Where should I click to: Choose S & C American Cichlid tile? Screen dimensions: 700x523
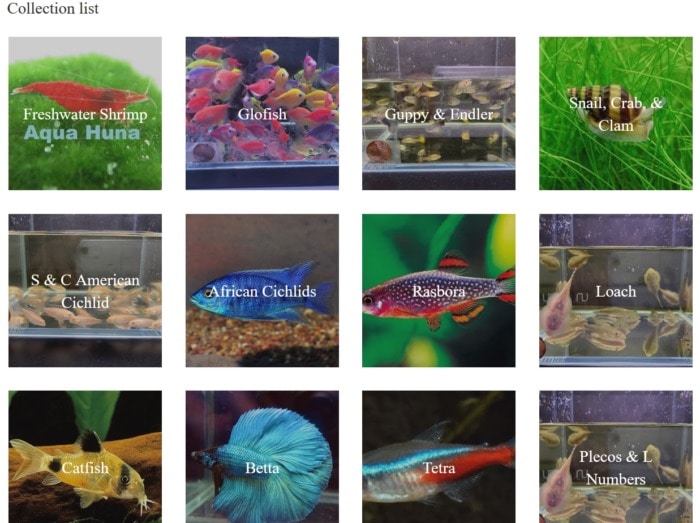85,291
